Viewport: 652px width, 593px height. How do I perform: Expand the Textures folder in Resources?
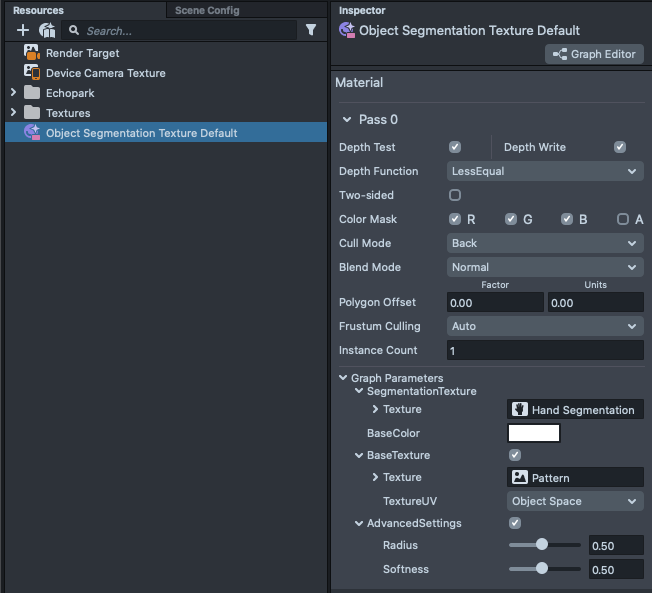[13, 113]
